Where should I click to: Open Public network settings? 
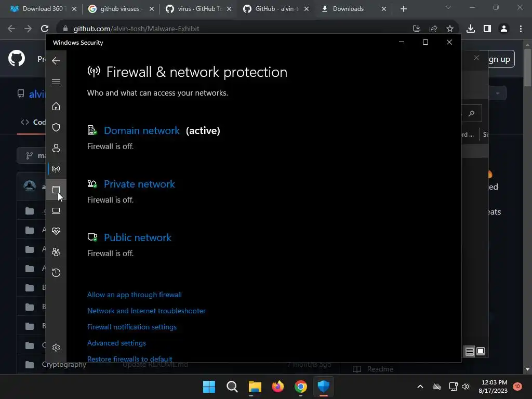137,237
